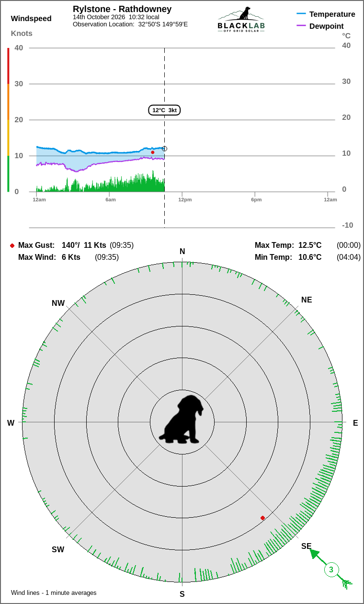The width and height of the screenshot is (364, 604).
Task: Click the Wind lines - 1 minute averages note
Action: [x=54, y=592]
